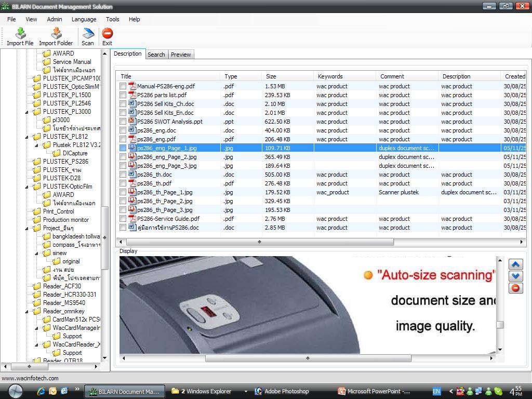Click the file list horizontal scrollbar
This screenshot has width=532, height=399.
pos(260,242)
